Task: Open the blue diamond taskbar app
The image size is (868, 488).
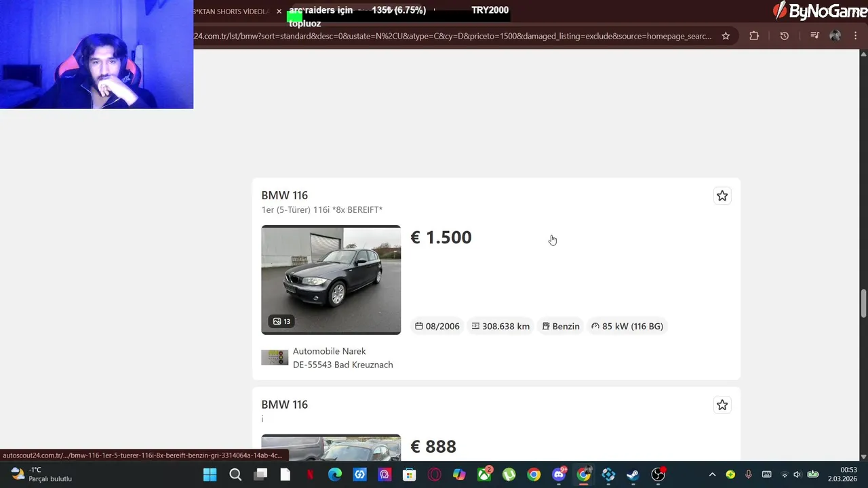Action: pyautogui.click(x=608, y=474)
